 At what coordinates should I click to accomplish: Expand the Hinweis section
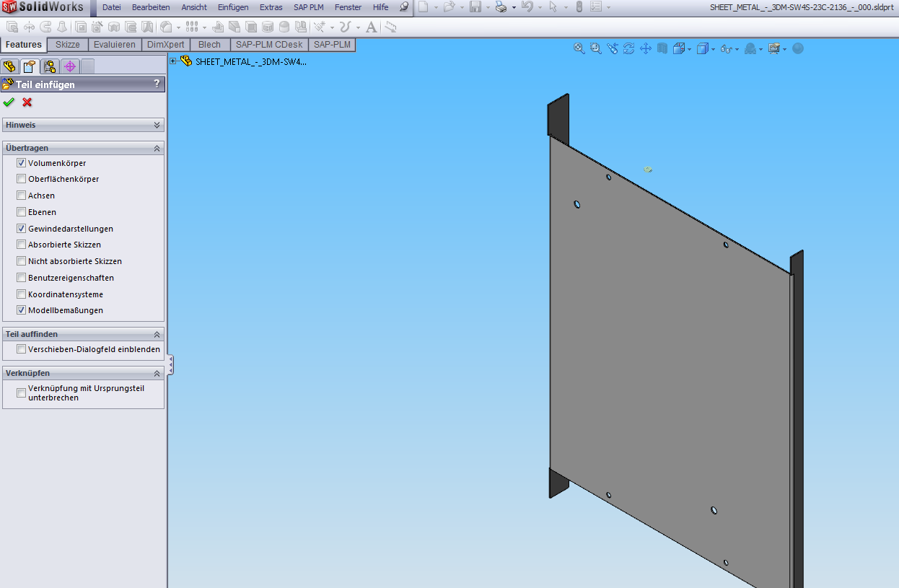tap(157, 125)
